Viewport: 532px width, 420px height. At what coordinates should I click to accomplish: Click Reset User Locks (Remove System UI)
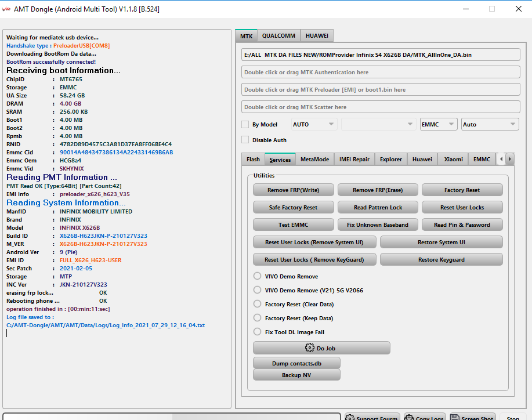314,242
